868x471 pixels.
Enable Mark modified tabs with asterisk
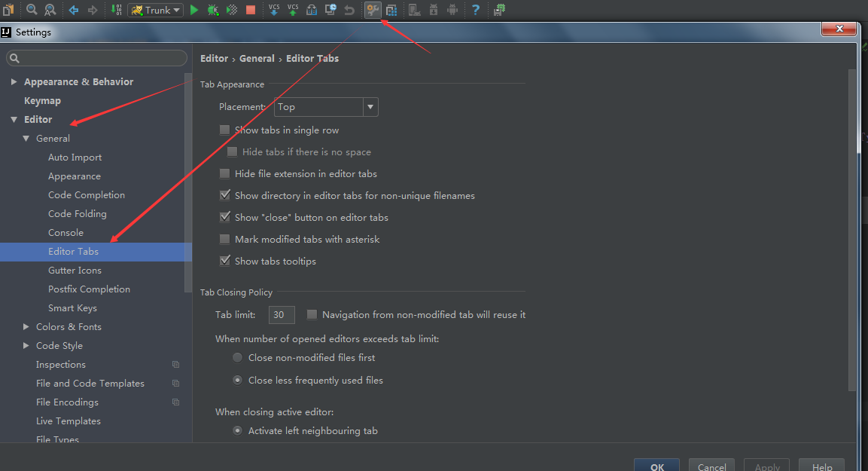pos(224,239)
